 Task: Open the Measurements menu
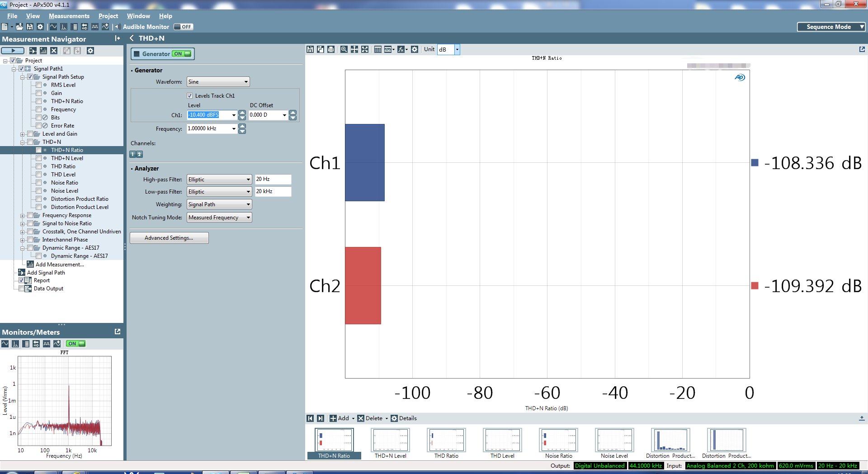point(69,16)
